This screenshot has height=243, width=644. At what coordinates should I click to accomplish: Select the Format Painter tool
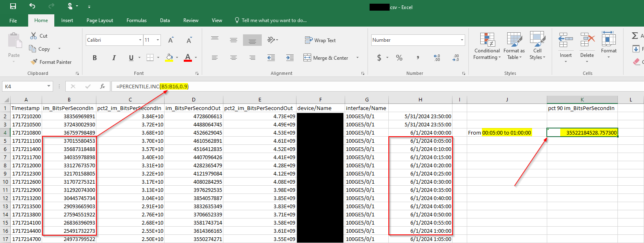51,62
